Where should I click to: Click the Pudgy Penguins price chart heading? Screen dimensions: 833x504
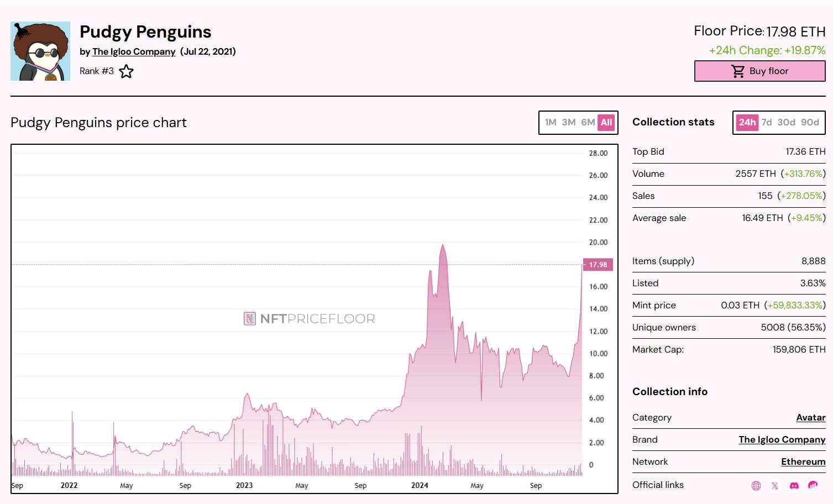98,123
